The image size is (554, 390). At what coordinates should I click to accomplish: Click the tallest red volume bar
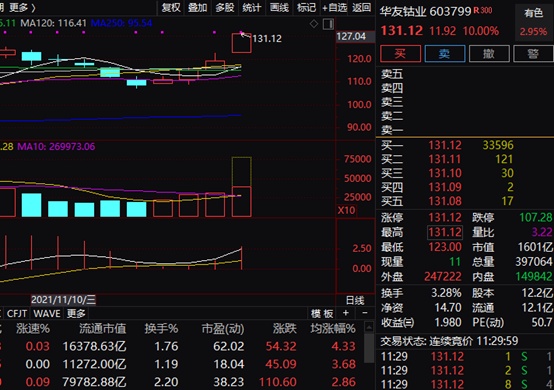click(x=242, y=202)
